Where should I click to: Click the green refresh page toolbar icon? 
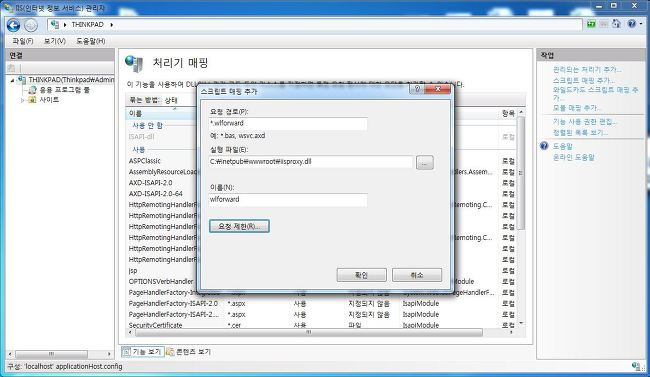click(x=591, y=24)
